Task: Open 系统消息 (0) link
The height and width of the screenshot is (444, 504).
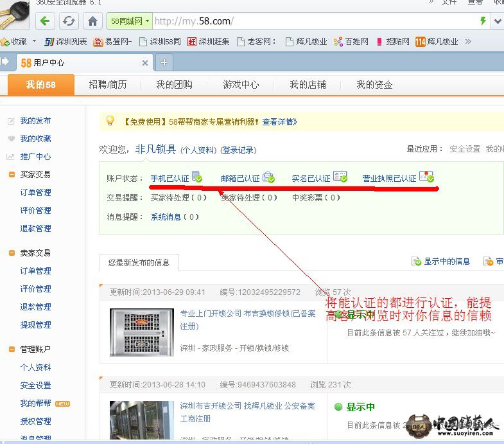Action: [x=175, y=217]
